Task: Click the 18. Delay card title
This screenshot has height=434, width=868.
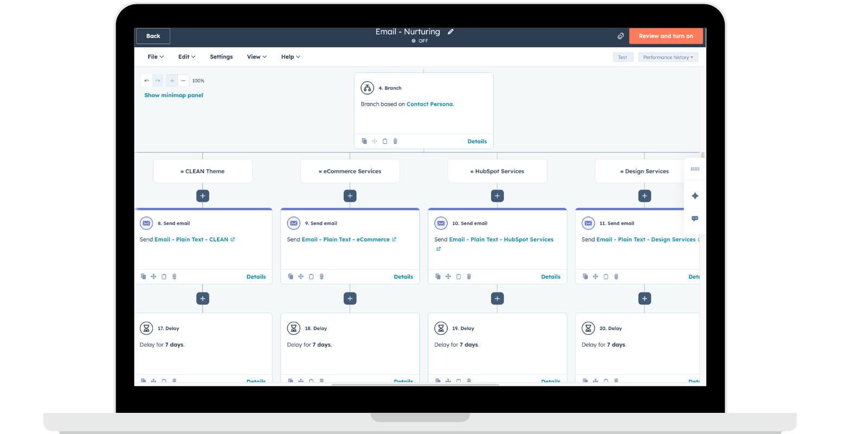Action: (x=316, y=328)
